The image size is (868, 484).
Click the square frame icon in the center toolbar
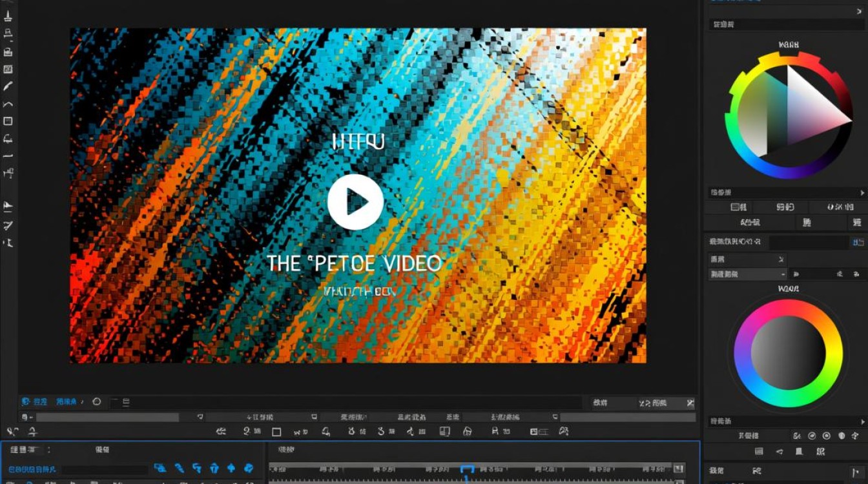point(276,432)
